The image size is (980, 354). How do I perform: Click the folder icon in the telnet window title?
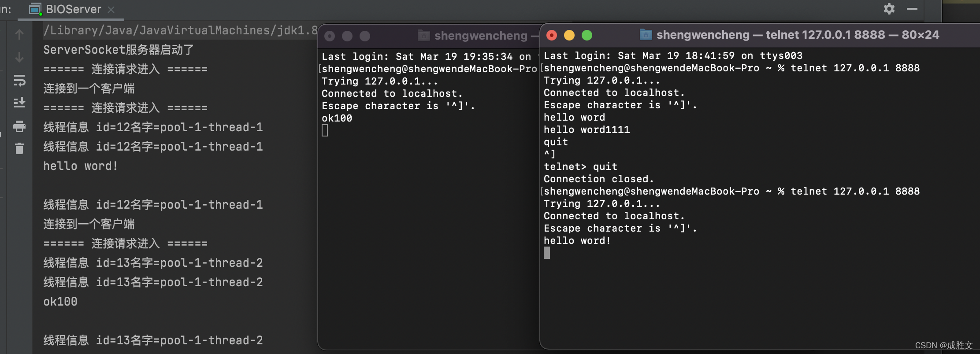[646, 34]
